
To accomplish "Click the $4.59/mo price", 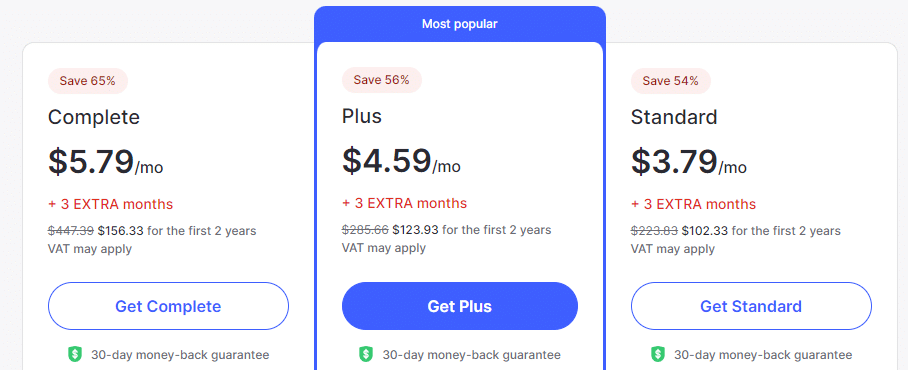I will [401, 161].
